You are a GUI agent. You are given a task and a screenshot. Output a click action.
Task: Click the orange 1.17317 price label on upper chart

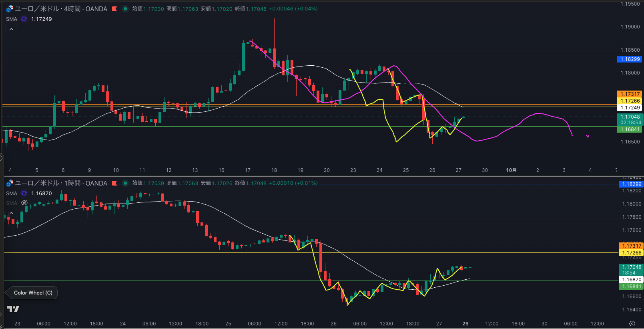(x=630, y=94)
